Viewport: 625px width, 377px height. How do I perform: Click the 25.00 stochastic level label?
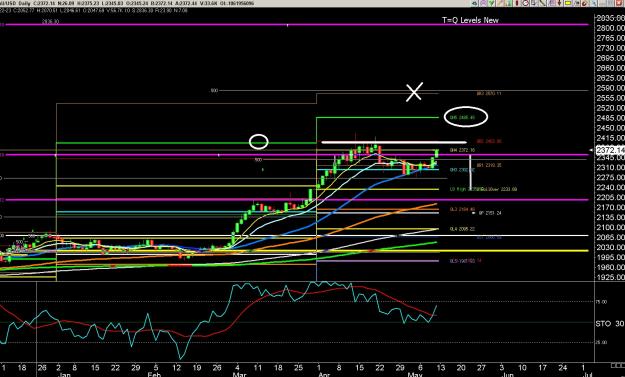601,342
